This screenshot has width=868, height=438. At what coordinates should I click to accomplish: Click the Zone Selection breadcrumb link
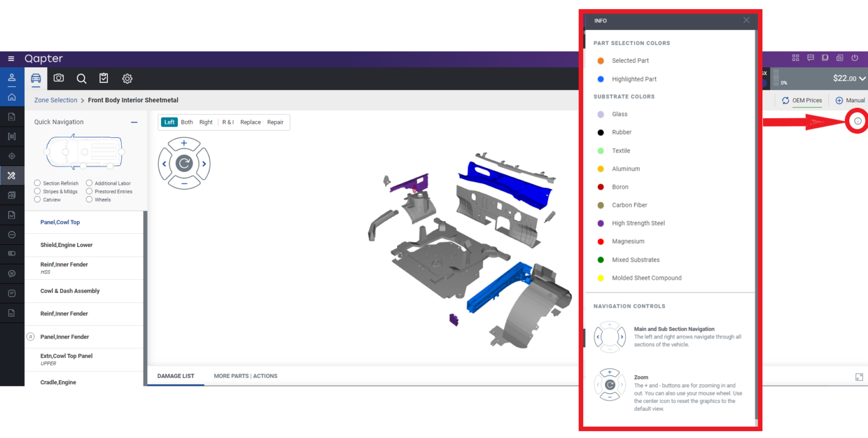(55, 100)
